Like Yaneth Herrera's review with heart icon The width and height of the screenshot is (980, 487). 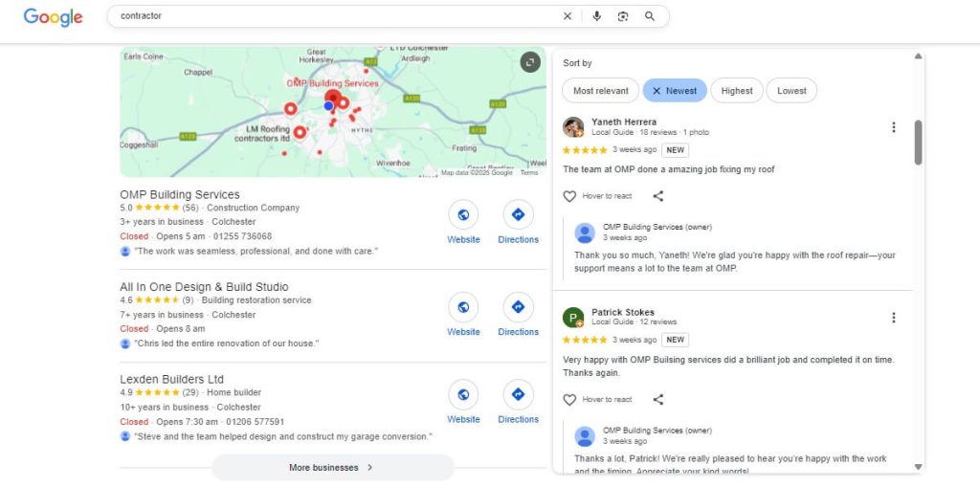click(x=569, y=196)
